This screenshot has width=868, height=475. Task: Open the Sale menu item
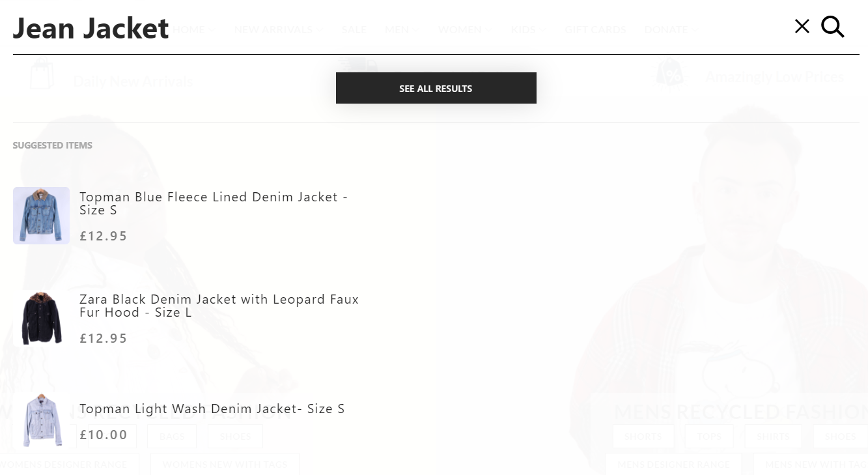[x=354, y=30]
